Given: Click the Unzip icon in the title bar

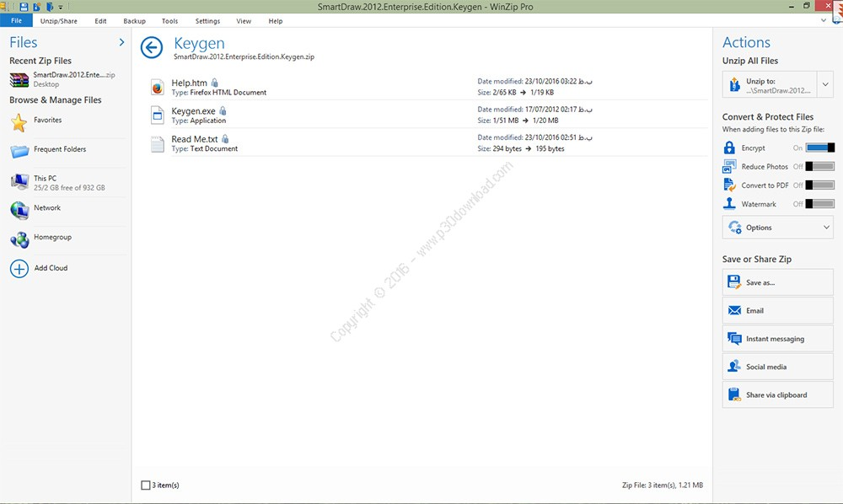Looking at the screenshot, I should [x=37, y=7].
